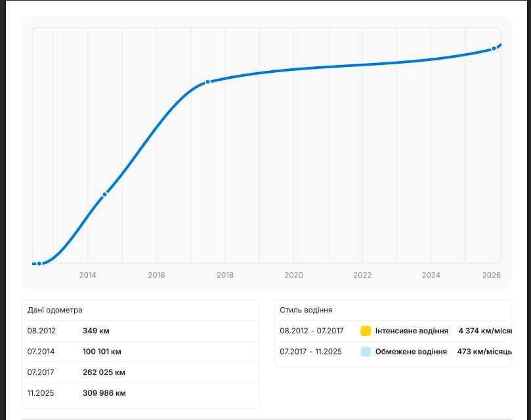Click the 08.2012 - 07.2017 period
The height and width of the screenshot is (420, 531).
point(312,331)
